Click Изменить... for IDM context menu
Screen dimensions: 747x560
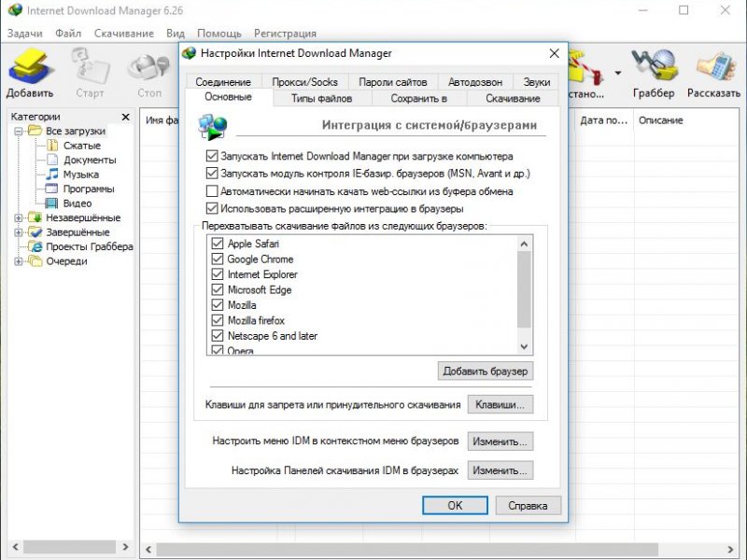click(x=500, y=441)
